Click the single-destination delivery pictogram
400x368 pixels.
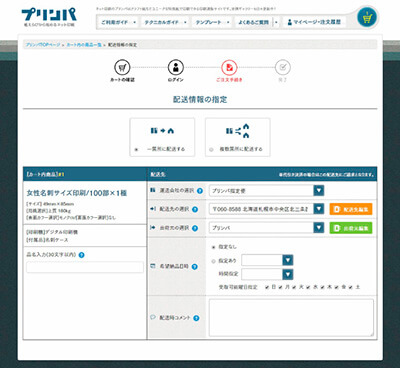point(162,131)
